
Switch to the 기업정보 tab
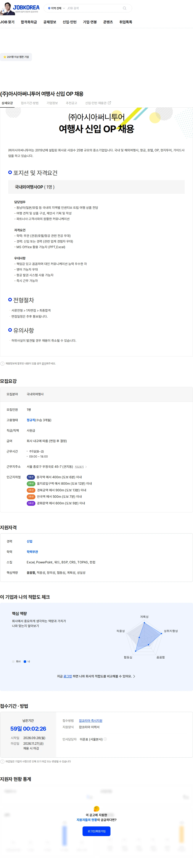tap(52, 103)
